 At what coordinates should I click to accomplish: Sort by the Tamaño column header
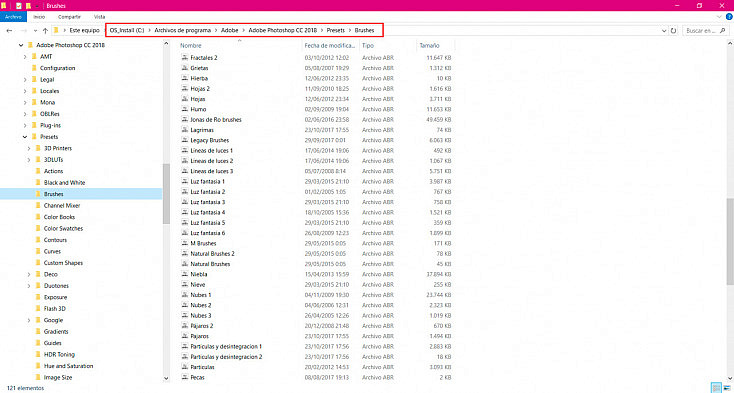429,46
